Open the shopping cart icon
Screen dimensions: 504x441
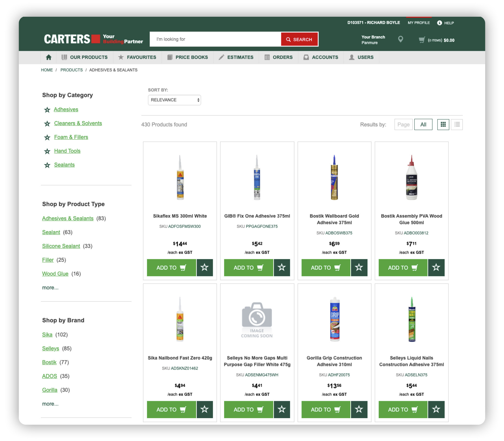(x=422, y=40)
